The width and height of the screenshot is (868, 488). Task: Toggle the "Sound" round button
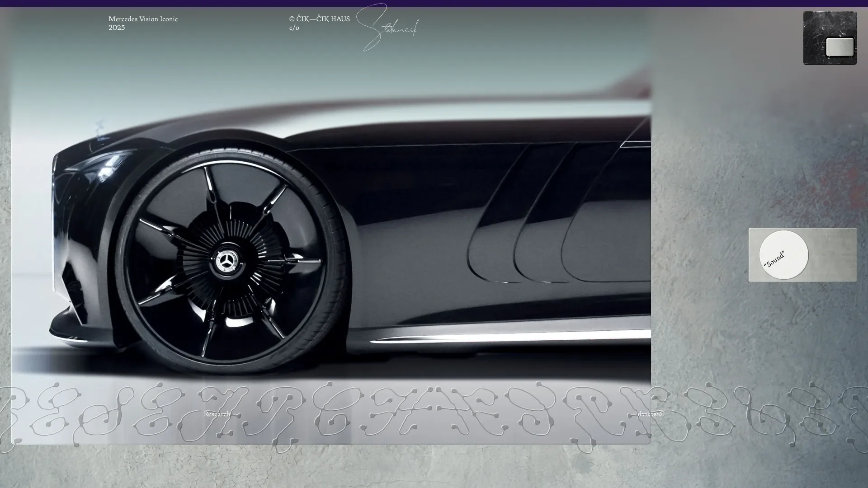coord(783,255)
